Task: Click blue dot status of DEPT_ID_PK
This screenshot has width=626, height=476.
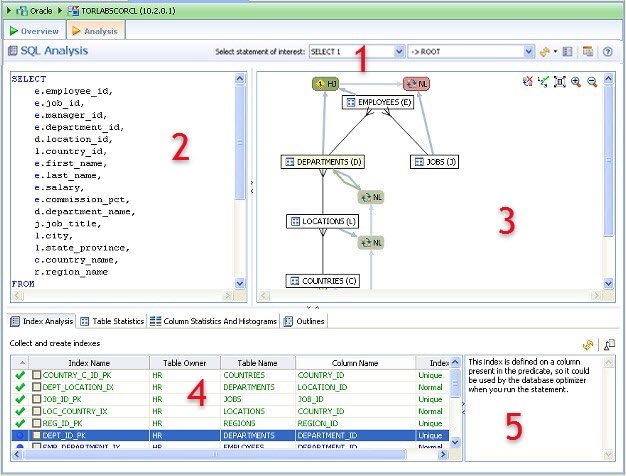Action: pyautogui.click(x=20, y=435)
